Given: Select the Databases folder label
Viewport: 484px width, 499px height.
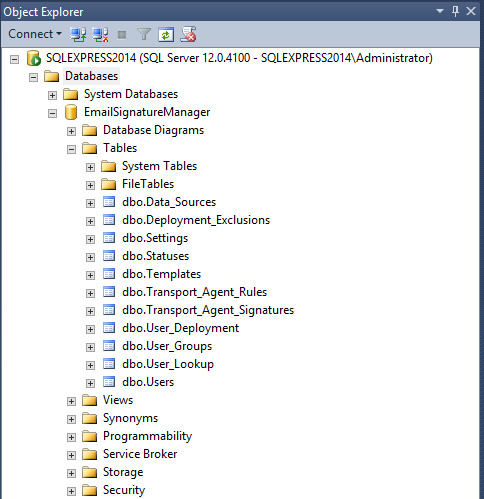Looking at the screenshot, I should point(92,76).
